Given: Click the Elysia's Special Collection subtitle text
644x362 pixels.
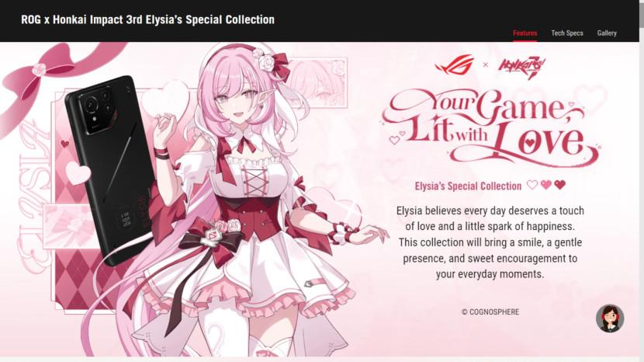Looking at the screenshot, I should click(x=468, y=186).
